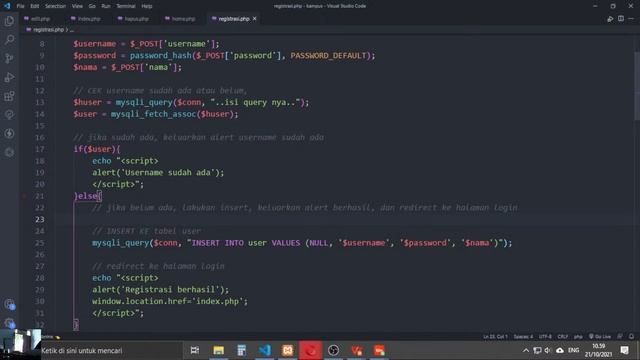Select the registrasi.php tab
The width and height of the screenshot is (640, 360).
tap(234, 19)
